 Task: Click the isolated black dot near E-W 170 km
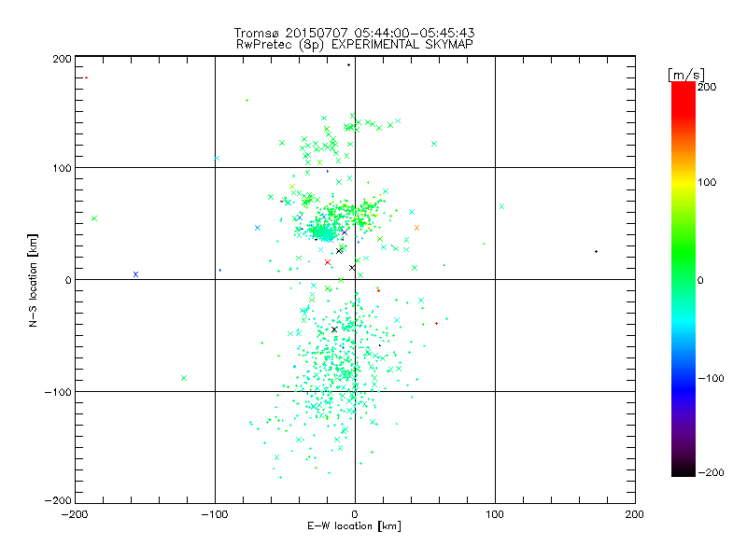point(596,251)
